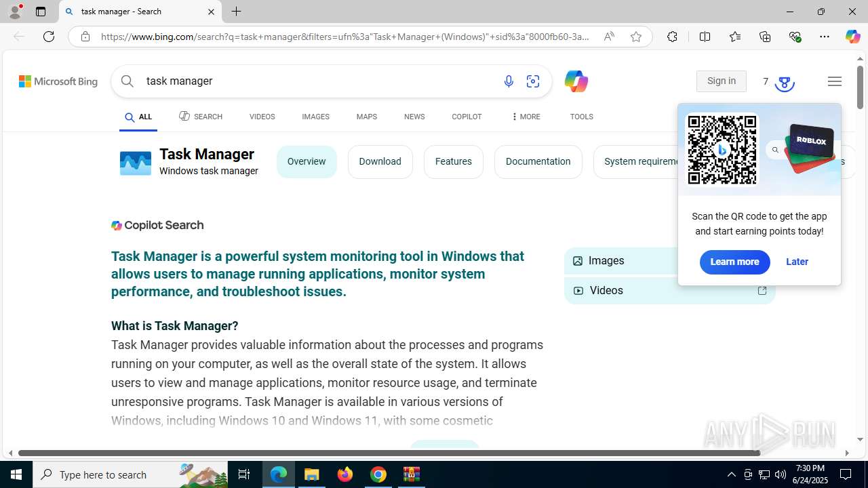Select the Documentation chip
868x488 pixels.
click(x=538, y=162)
